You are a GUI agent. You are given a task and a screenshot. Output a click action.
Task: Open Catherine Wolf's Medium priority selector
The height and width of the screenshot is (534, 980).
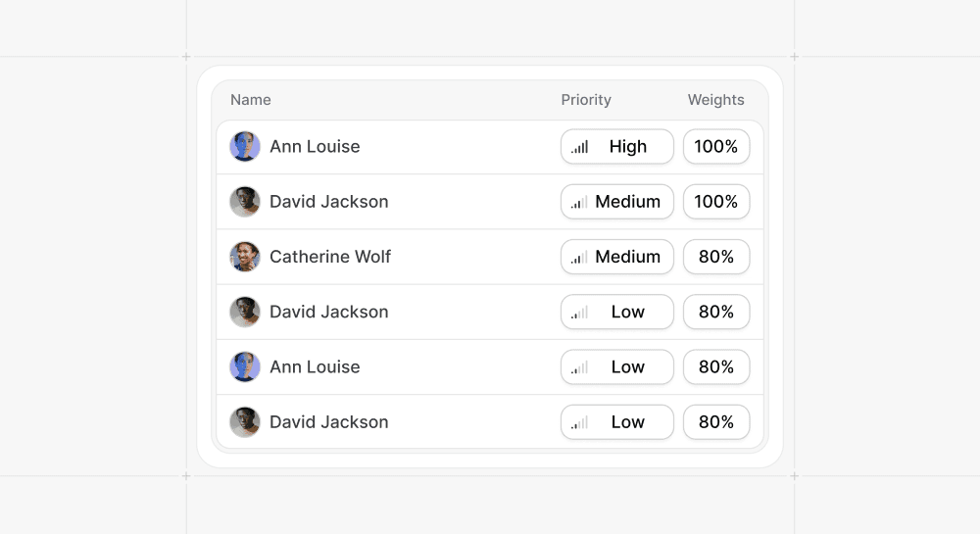(616, 257)
